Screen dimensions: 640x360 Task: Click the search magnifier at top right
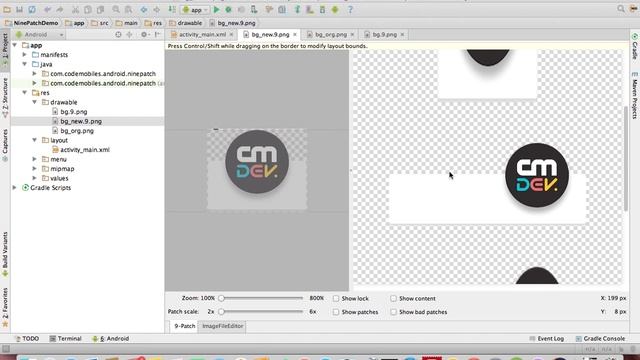click(621, 9)
